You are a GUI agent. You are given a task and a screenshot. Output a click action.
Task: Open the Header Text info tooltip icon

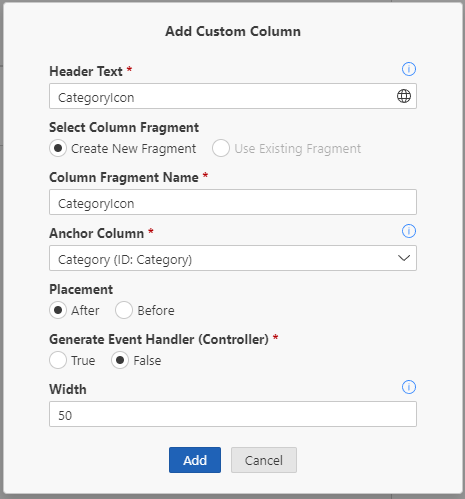point(409,69)
